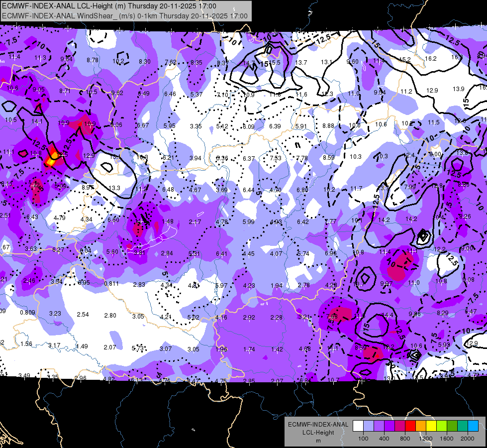
Task: Click the WindShear 0-1km header line
Action: click(125, 16)
